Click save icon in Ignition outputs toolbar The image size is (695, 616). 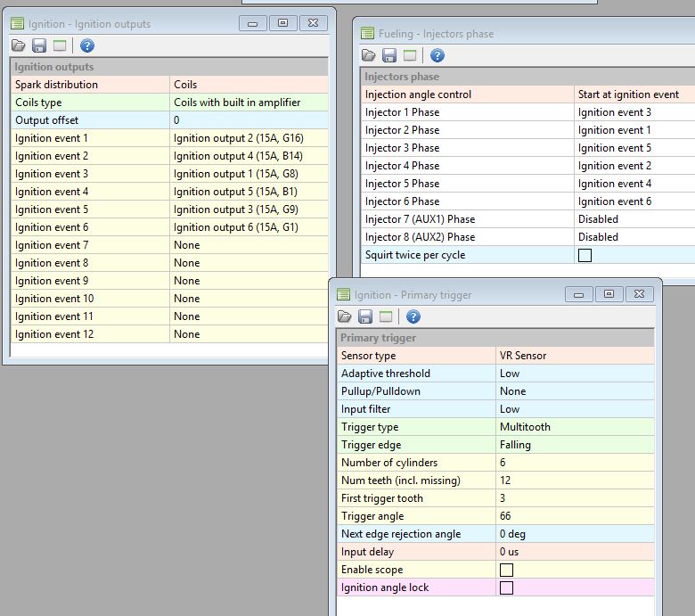(x=39, y=45)
